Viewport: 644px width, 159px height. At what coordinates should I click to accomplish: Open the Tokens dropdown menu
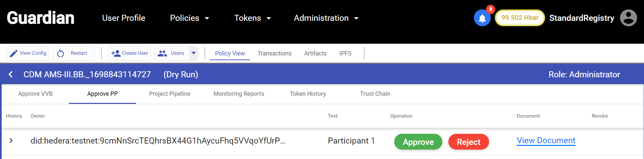pos(252,18)
